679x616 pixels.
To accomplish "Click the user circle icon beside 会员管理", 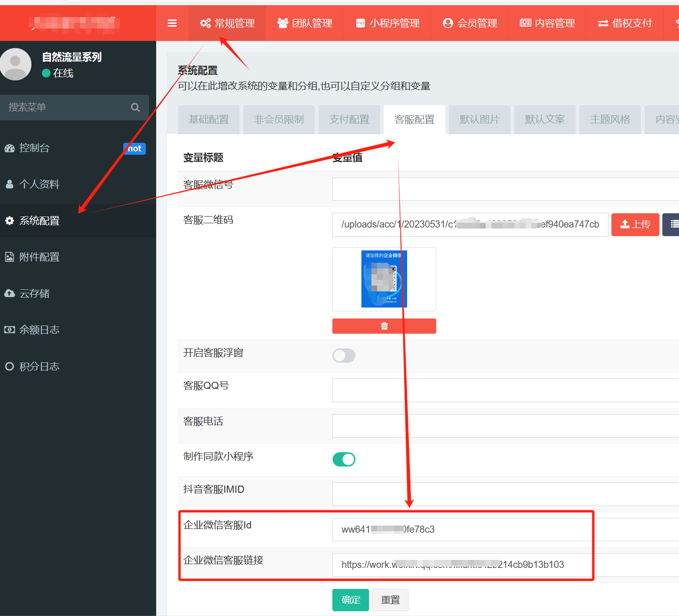I will (x=448, y=23).
